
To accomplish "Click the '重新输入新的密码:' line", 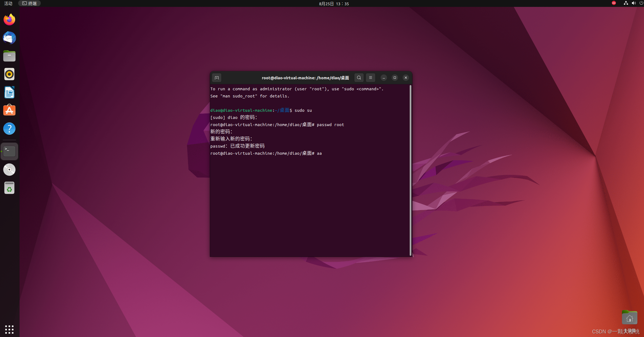I will click(231, 139).
